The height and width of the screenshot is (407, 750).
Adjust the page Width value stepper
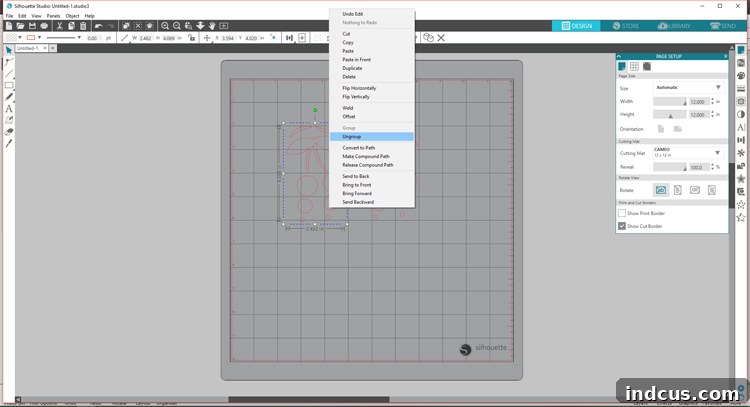coord(712,101)
